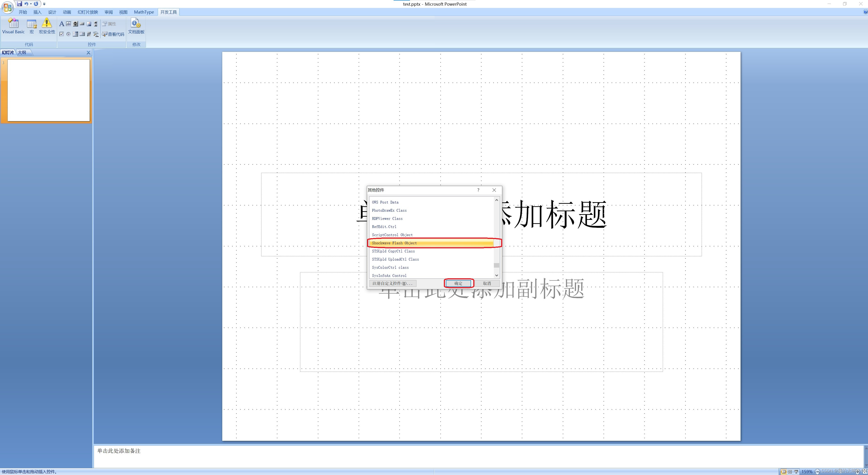Screen dimensions: 868x475
Task: Expand Customize Quick Access Toolbar dropdown
Action: point(44,4)
